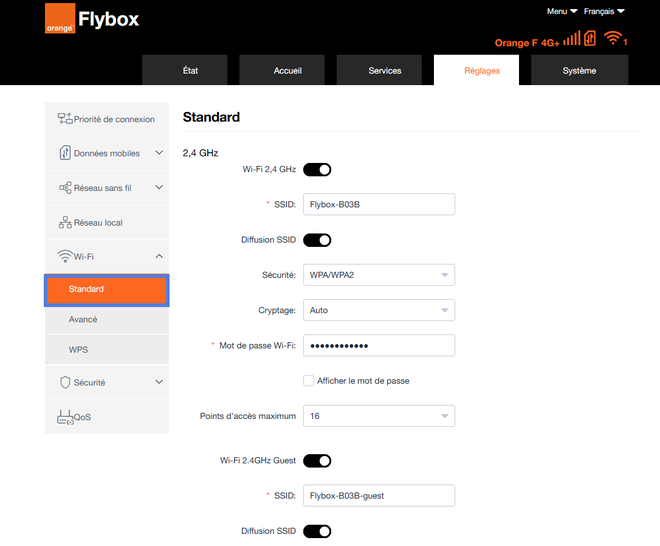Click the guest SSID field Flybox-B03B-guest
The image size is (660, 546).
(x=379, y=495)
